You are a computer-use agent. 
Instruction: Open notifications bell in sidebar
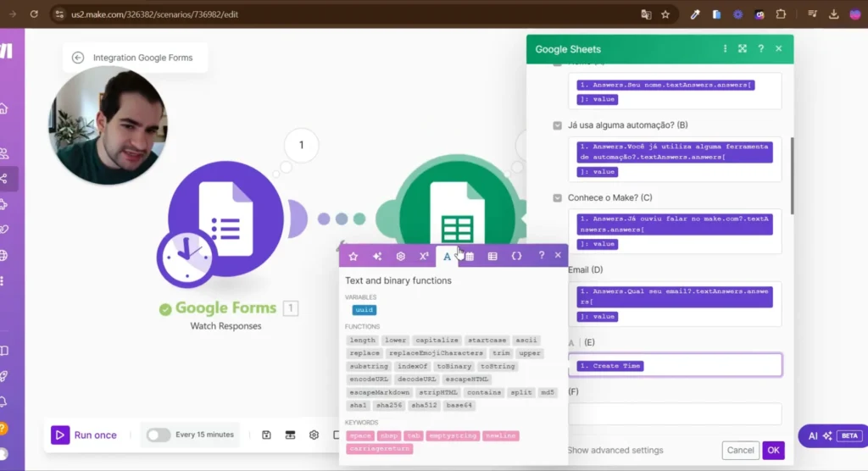click(x=4, y=402)
